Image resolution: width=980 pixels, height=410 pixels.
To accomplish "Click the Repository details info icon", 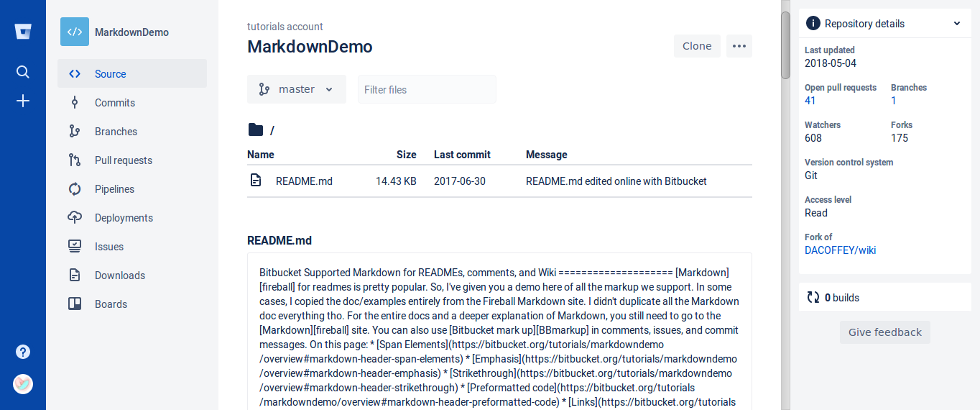I will (813, 24).
